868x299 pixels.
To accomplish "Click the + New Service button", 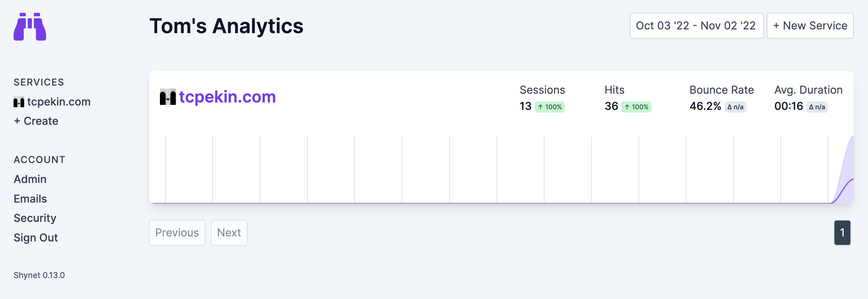I will [810, 26].
